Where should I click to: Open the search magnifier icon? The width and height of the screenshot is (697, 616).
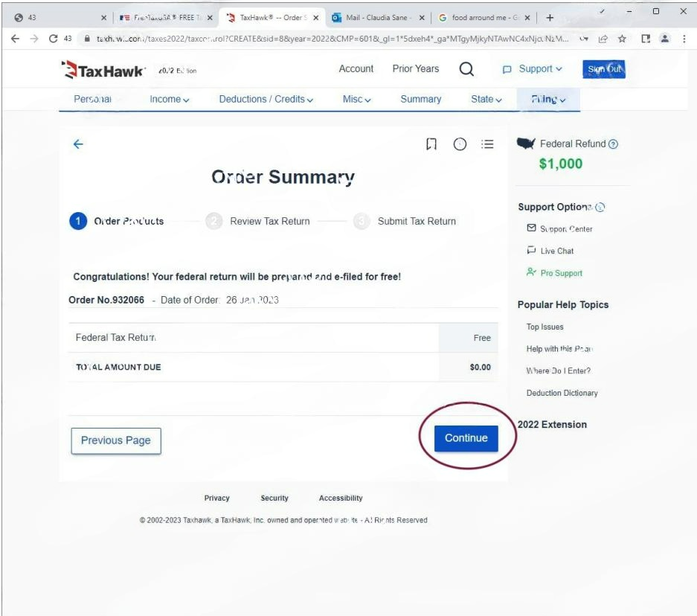click(466, 69)
